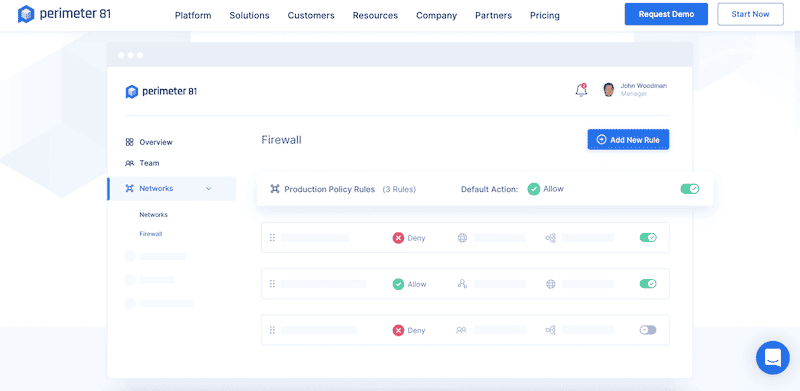The image size is (800, 391).
Task: Click the globe icon in the first rule
Action: [462, 238]
